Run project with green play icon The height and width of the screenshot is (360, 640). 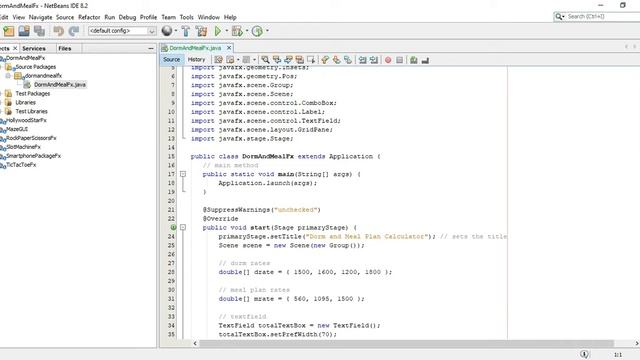[x=218, y=31]
